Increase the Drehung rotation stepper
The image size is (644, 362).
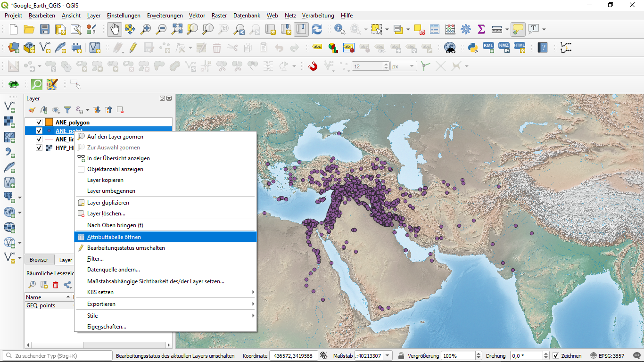[x=545, y=354]
